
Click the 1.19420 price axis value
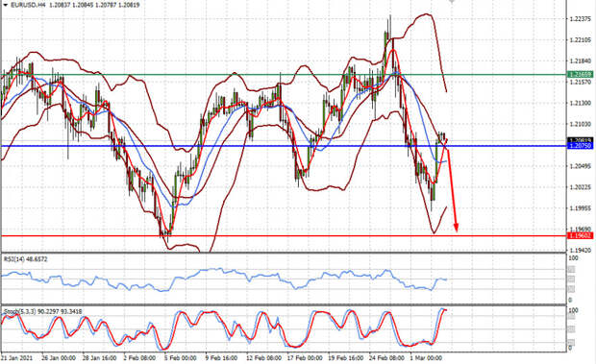tap(581, 250)
